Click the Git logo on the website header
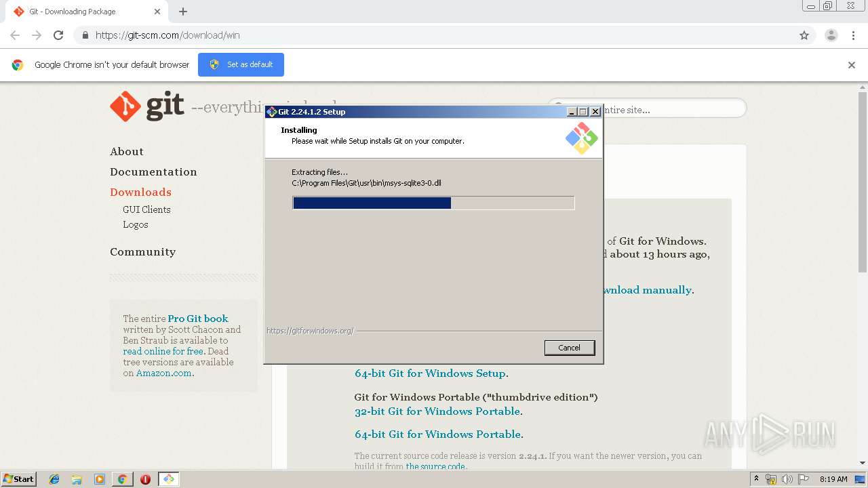 click(147, 106)
